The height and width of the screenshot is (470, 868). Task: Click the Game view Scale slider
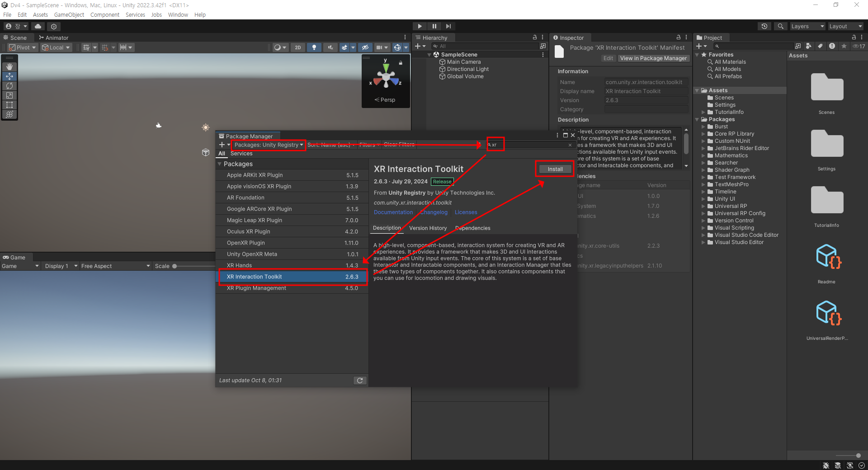[x=194, y=266]
